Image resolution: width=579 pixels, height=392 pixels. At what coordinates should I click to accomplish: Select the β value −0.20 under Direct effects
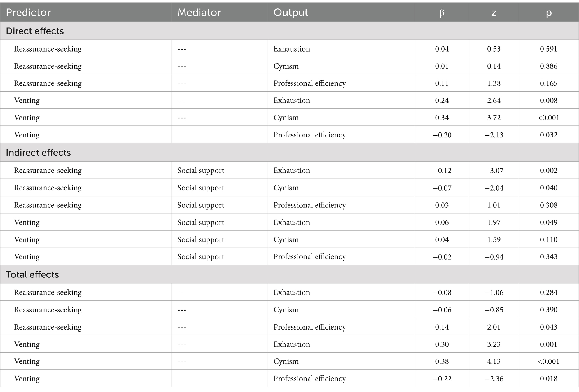pyautogui.click(x=442, y=135)
